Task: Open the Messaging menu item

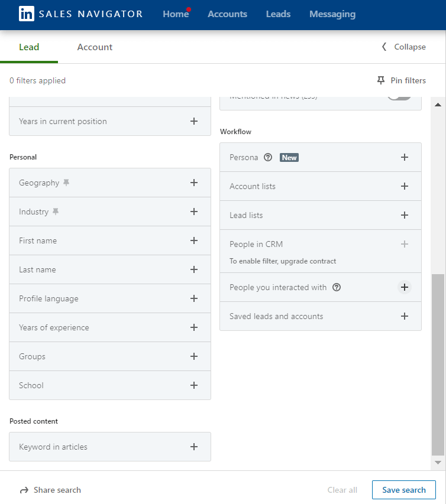Action: (332, 14)
